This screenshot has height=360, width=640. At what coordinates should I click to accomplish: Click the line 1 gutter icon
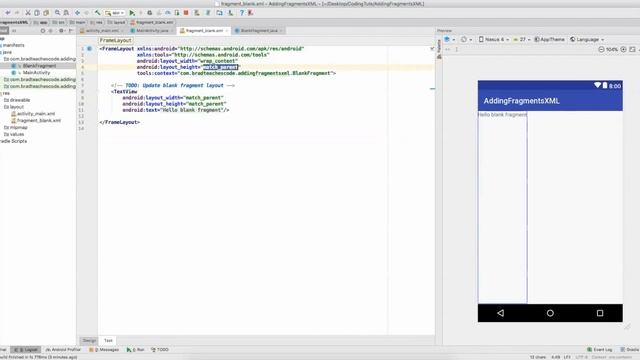pos(89,49)
